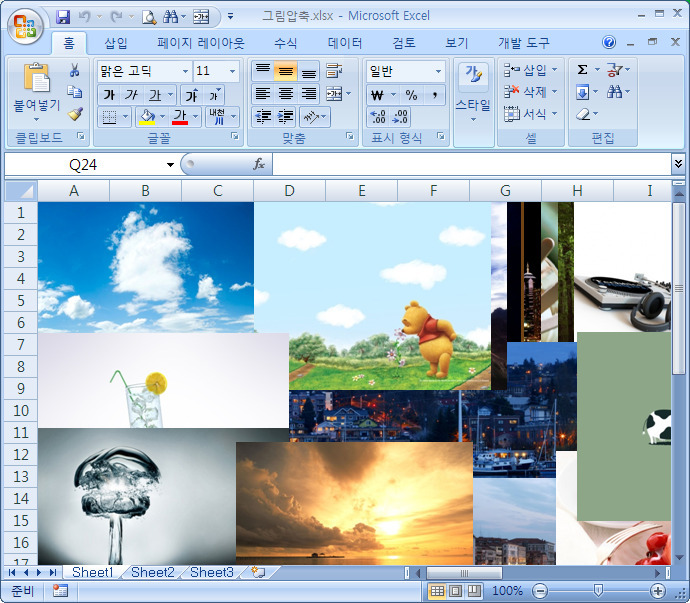Click the cut scissors icon
Viewport: 690px width, 603px height.
(75, 70)
